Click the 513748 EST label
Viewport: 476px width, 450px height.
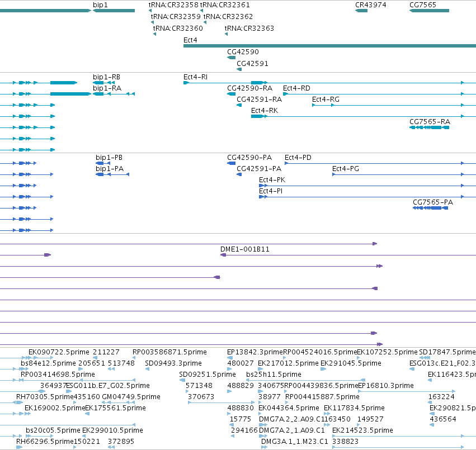[121, 363]
